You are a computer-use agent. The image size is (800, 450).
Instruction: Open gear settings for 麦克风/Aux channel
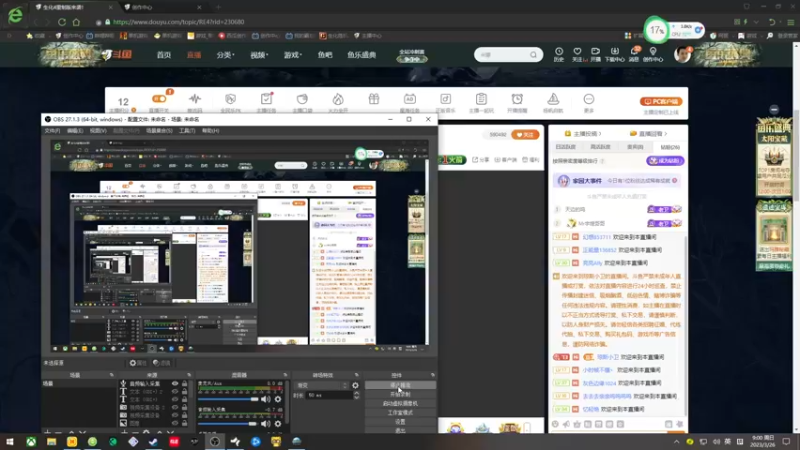278,399
